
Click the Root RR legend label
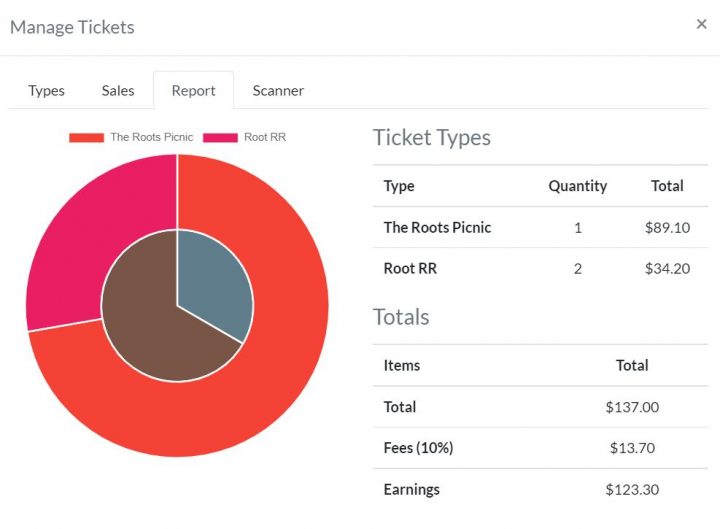[265, 137]
